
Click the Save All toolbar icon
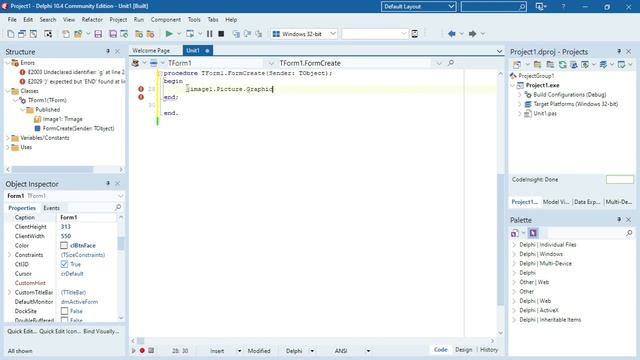click(x=113, y=34)
